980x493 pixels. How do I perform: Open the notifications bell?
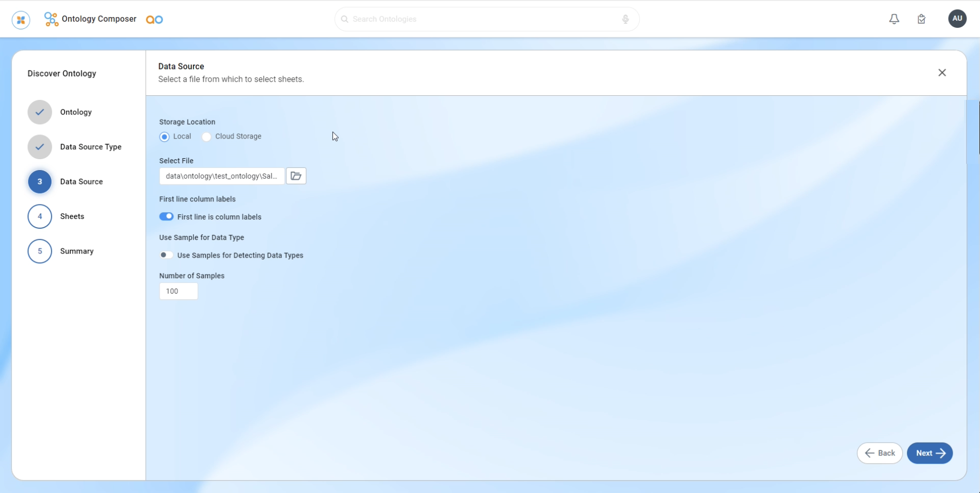894,19
